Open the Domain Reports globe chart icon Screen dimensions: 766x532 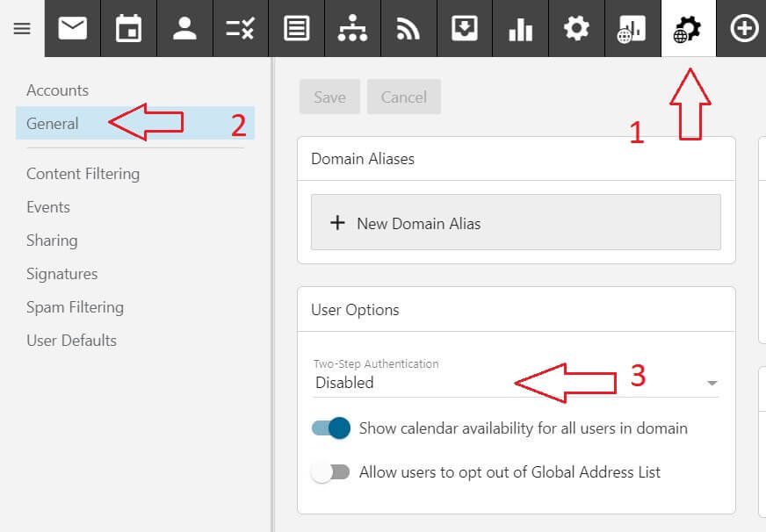tap(632, 28)
